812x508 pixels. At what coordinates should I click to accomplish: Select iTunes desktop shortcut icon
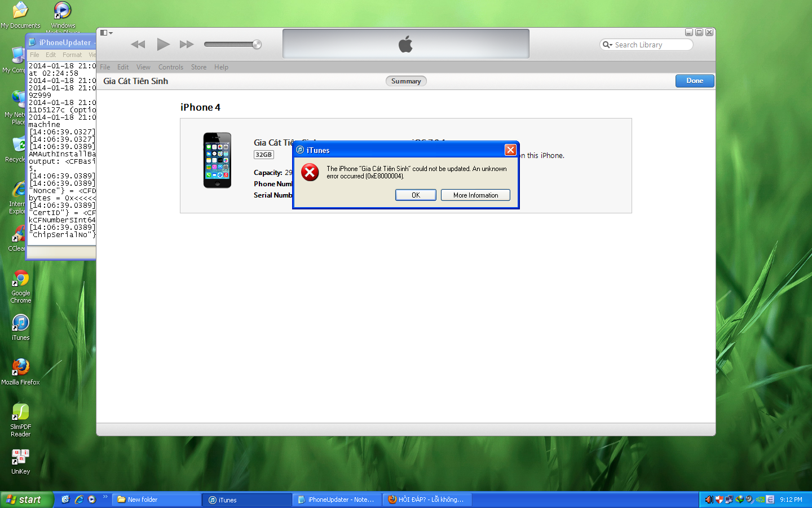[x=21, y=327]
